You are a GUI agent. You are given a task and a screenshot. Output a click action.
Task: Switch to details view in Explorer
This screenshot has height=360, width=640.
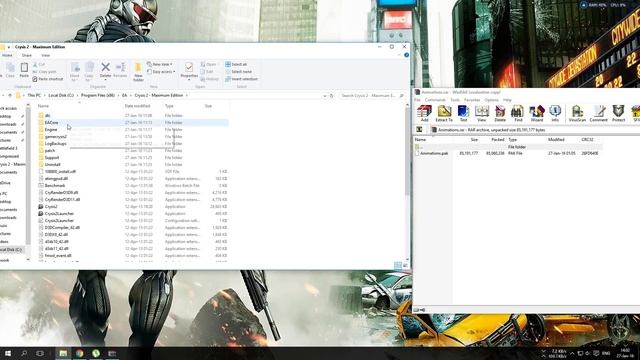click(398, 266)
